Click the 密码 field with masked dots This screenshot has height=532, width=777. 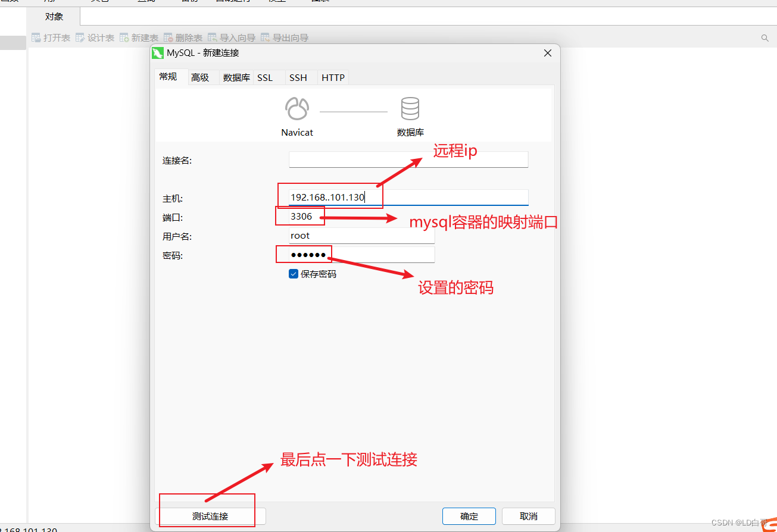point(361,255)
